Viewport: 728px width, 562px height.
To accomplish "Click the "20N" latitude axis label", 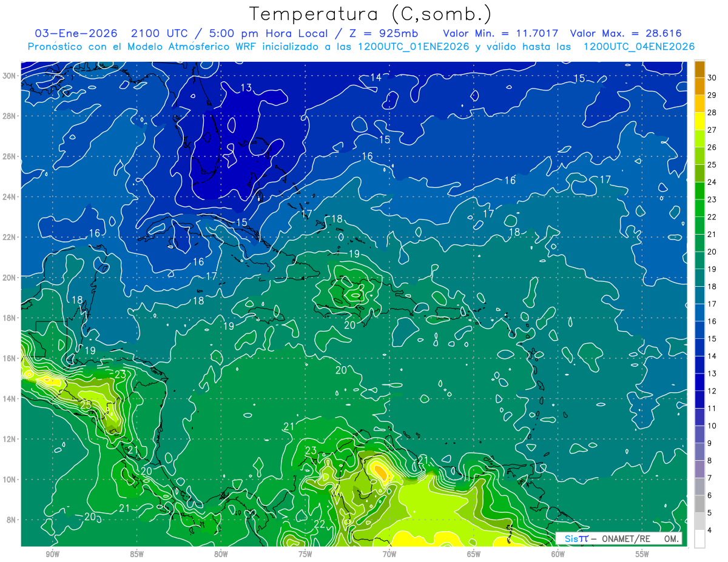I will pos(10,278).
